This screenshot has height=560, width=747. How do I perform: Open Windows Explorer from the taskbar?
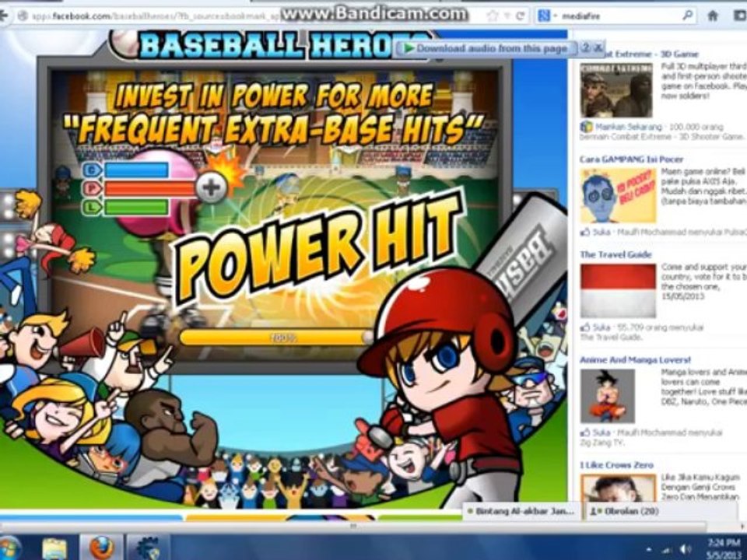point(54,548)
